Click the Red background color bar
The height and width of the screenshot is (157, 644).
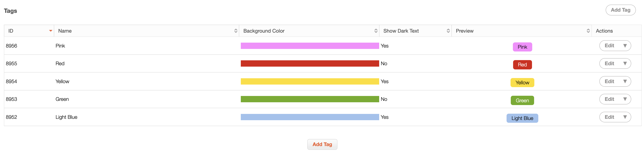click(310, 64)
